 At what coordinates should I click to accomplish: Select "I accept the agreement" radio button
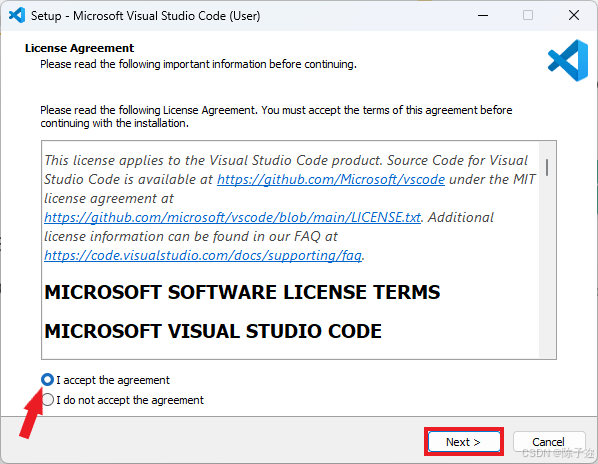point(48,380)
